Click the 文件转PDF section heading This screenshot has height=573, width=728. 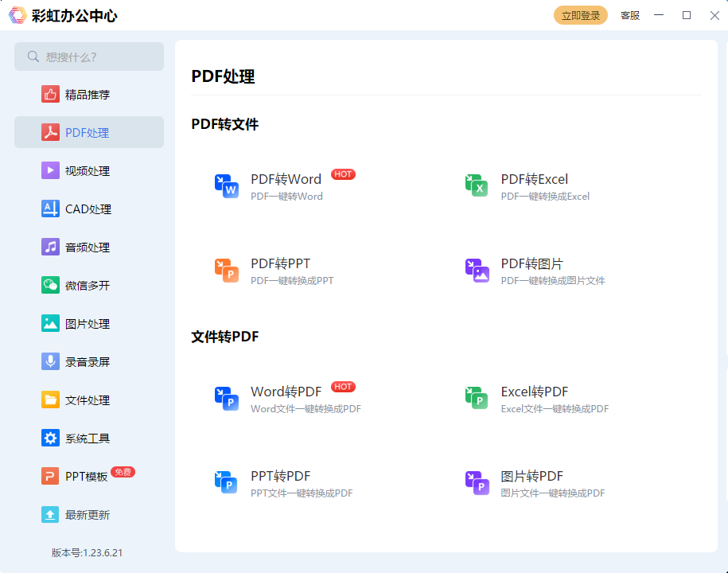pyautogui.click(x=224, y=336)
